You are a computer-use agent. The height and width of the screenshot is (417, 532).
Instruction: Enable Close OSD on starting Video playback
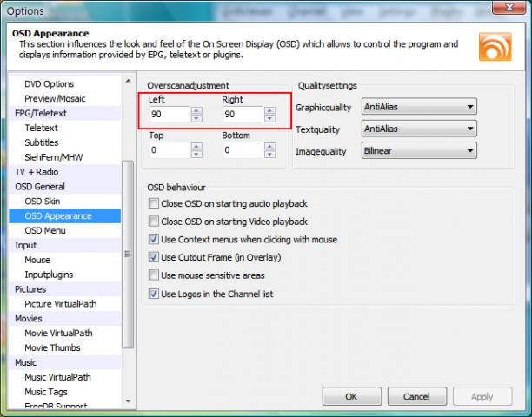click(153, 222)
